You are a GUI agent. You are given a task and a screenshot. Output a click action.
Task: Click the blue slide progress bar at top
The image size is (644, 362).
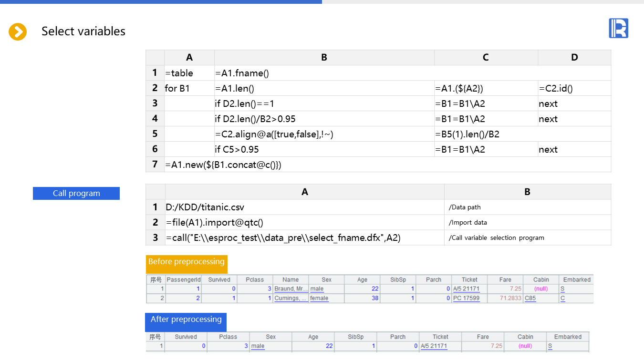[x=161, y=2]
